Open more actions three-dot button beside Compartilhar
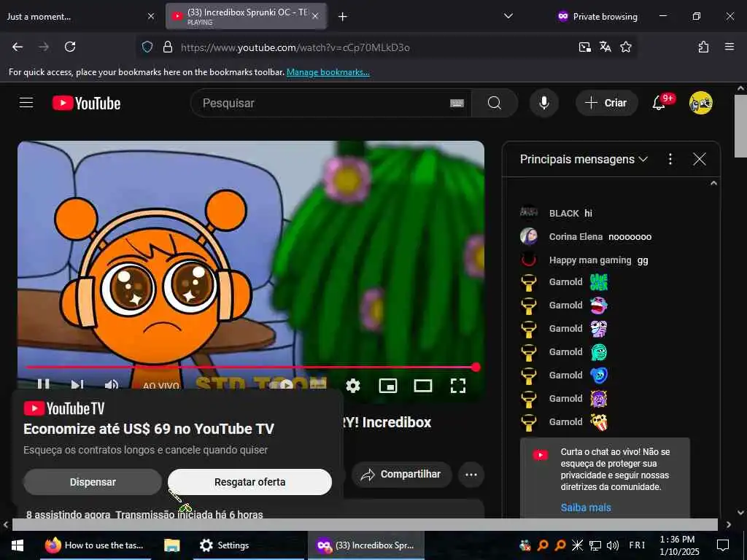This screenshot has height=560, width=747. [x=471, y=474]
